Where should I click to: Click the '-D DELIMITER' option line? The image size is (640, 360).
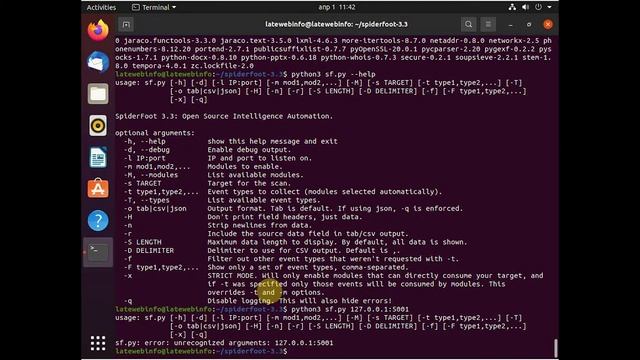[x=262, y=251]
